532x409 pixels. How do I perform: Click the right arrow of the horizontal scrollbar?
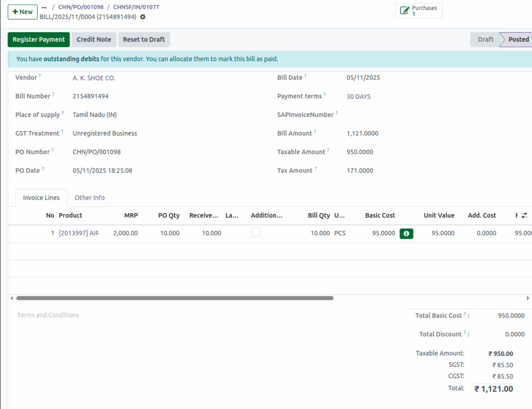click(x=528, y=298)
